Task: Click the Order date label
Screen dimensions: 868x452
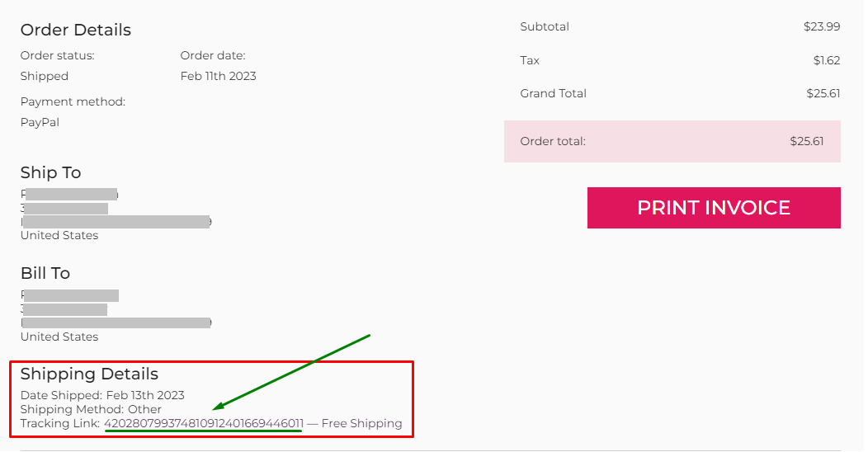Action: pos(213,56)
